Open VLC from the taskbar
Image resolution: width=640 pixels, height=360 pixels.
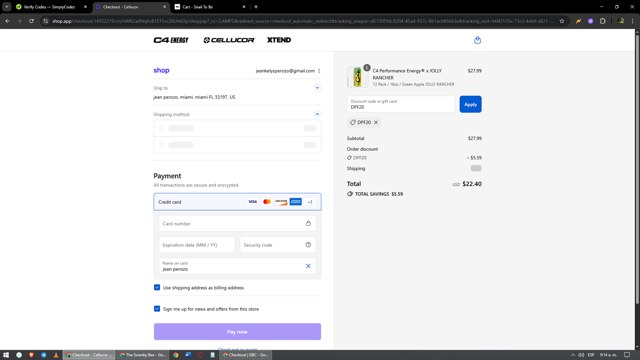click(x=56, y=355)
